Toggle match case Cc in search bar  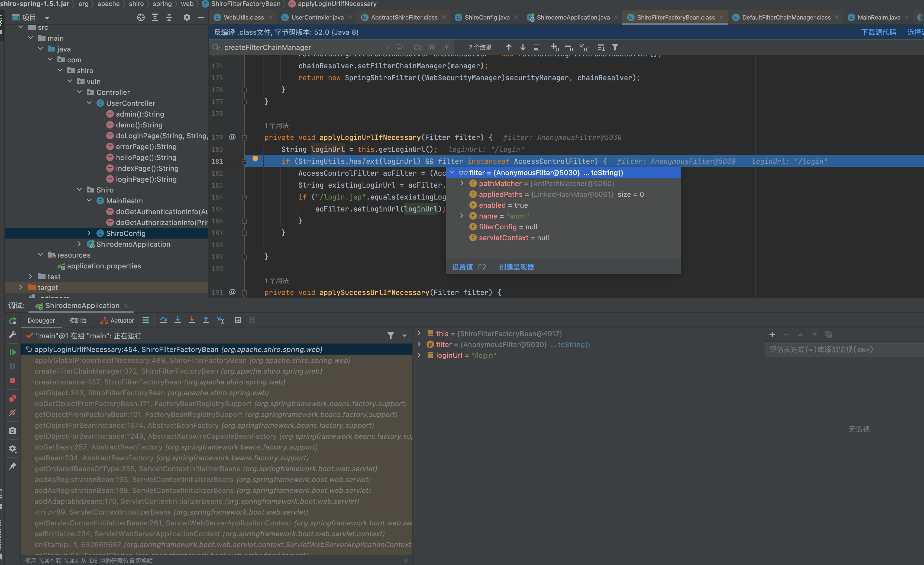[418, 47]
